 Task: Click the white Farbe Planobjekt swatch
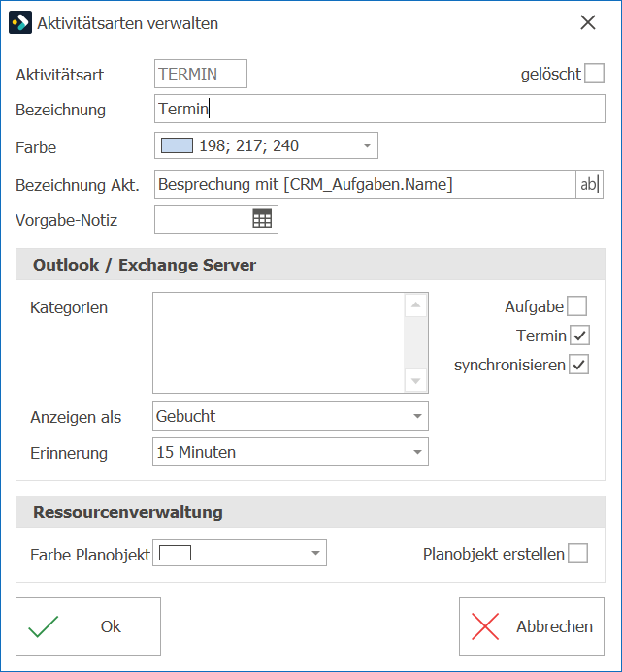point(175,553)
